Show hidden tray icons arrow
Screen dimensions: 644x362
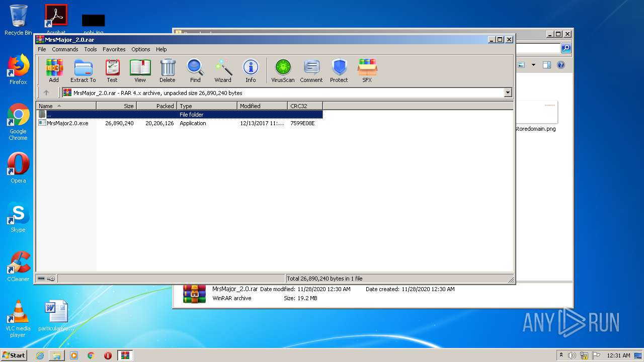coord(561,355)
